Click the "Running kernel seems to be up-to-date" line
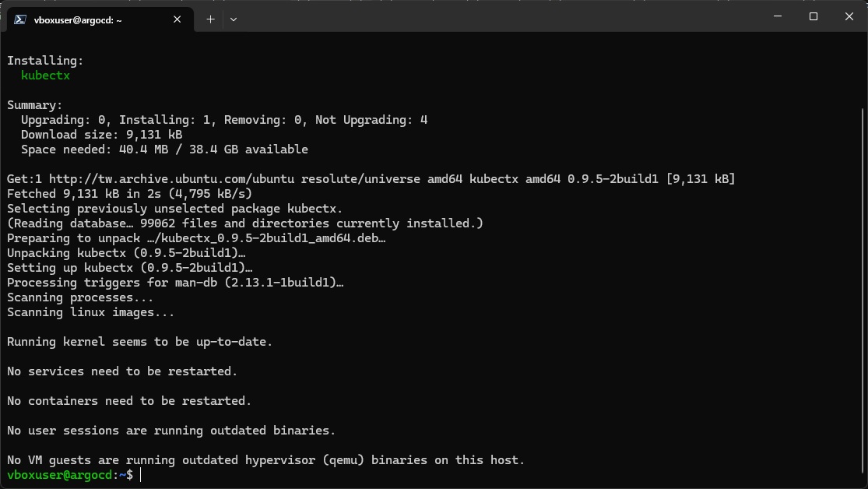Screen dimensions: 868x489 139,342
